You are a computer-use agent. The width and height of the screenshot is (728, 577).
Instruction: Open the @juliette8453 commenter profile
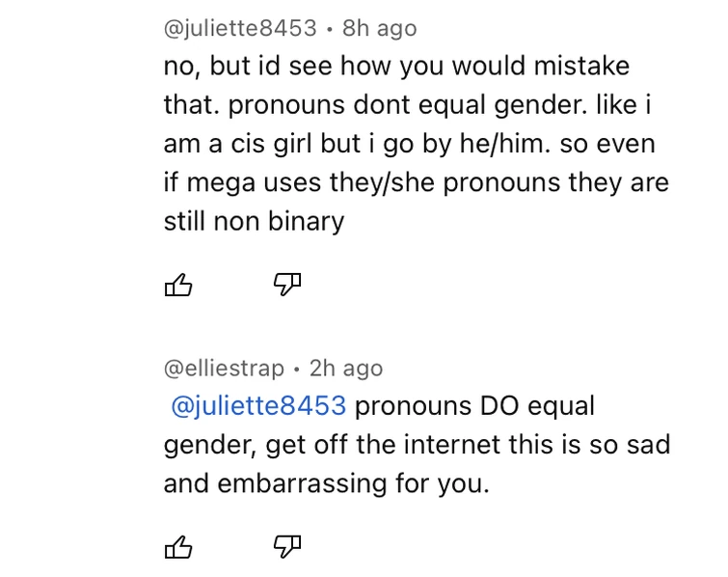239,29
